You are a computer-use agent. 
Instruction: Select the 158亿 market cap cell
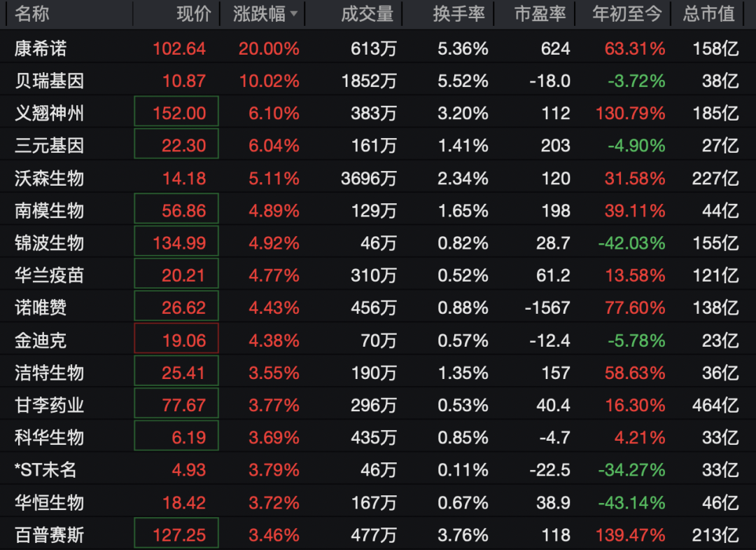[x=715, y=48]
